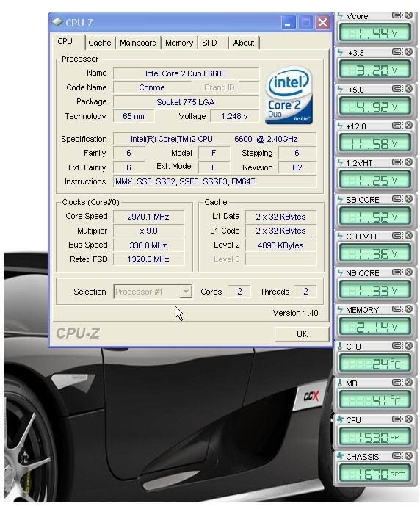Close the MEMORY voltage panel
Image resolution: width=420 pixels, height=509 pixels.
(409, 309)
